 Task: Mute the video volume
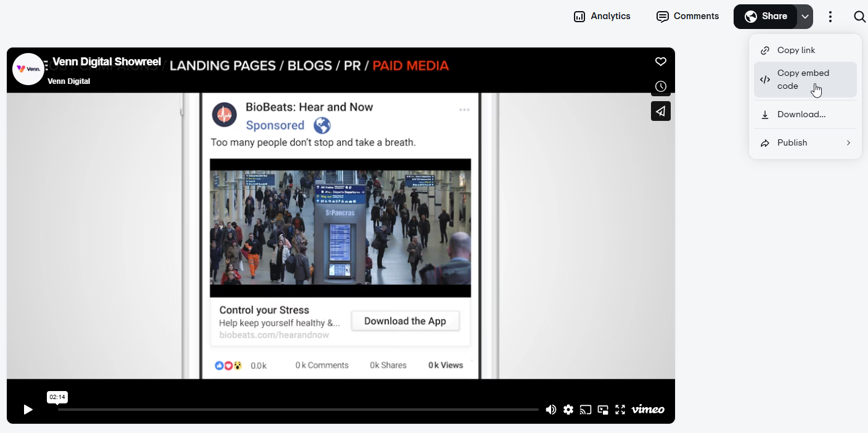coord(551,410)
